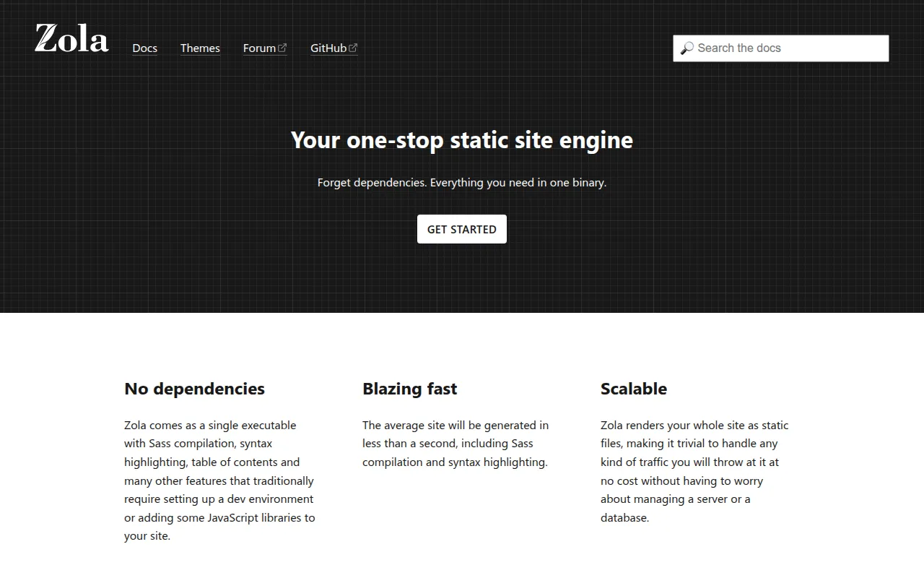Image resolution: width=924 pixels, height=578 pixels.
Task: Click the "Scalable" heading
Action: coord(634,389)
